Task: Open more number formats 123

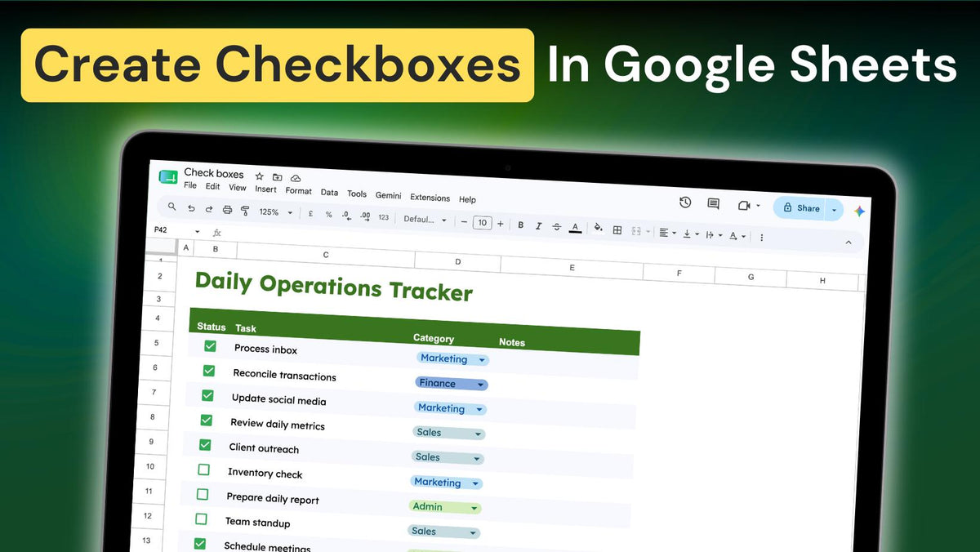Action: 385,217
